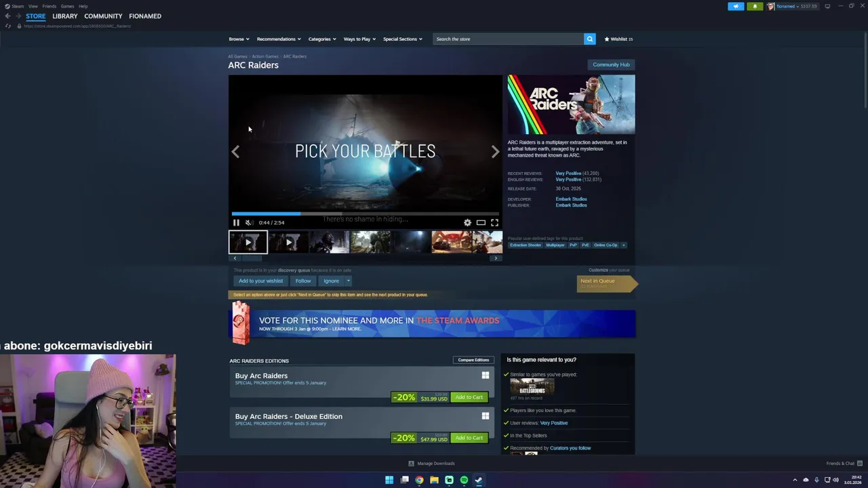Reload the store page

(7, 26)
